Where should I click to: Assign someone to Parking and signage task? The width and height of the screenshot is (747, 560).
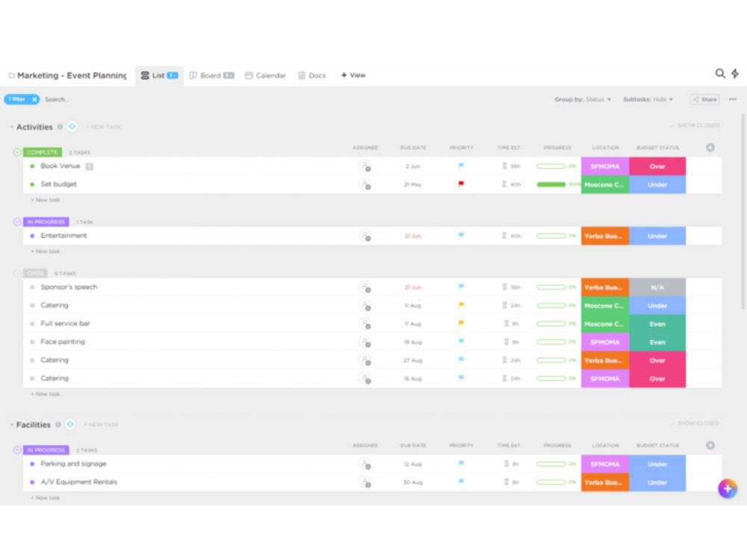[x=365, y=464]
